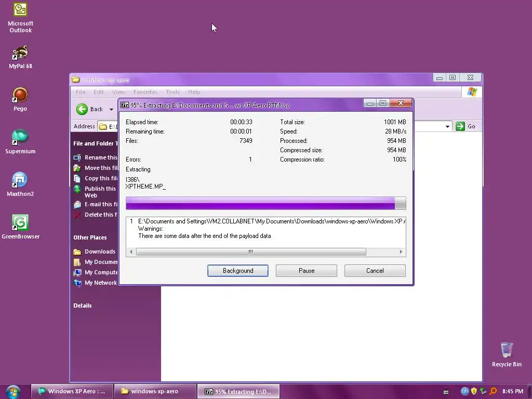Open My Computer under Other Places
The image size is (532, 399).
(x=96, y=272)
